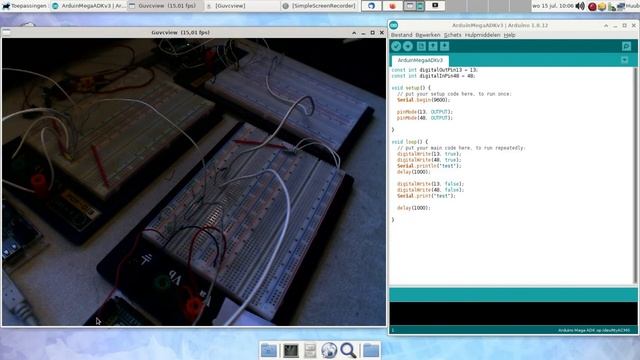The width and height of the screenshot is (640, 360).
Task: Roll up the Guvcview window with caret button
Action: [354, 33]
